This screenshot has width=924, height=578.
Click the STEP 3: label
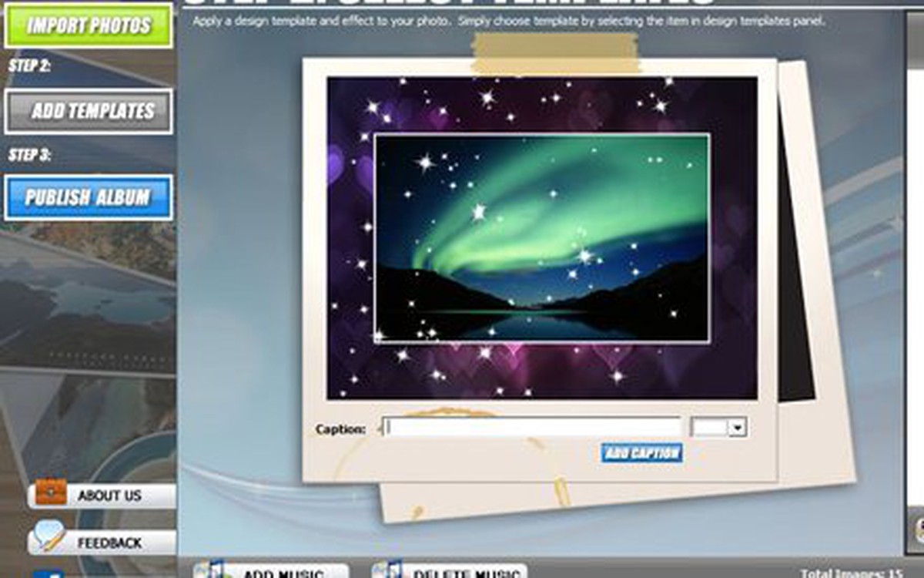pyautogui.click(x=29, y=155)
